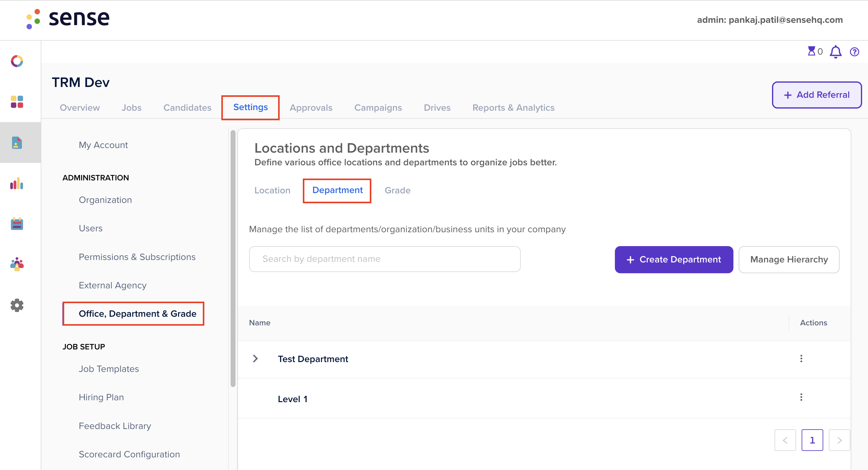
Task: Open actions menu for Level 1
Action: 801,397
